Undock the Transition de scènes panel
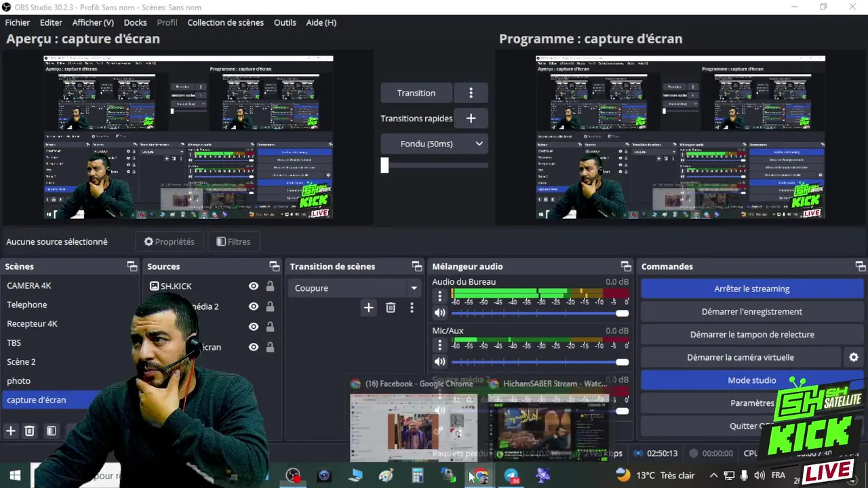 (416, 266)
